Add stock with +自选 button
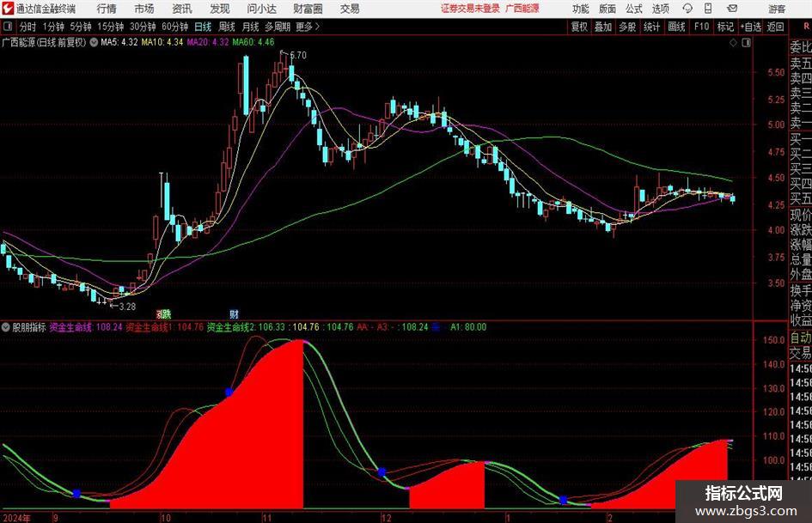The width and height of the screenshot is (812, 523). tap(751, 27)
